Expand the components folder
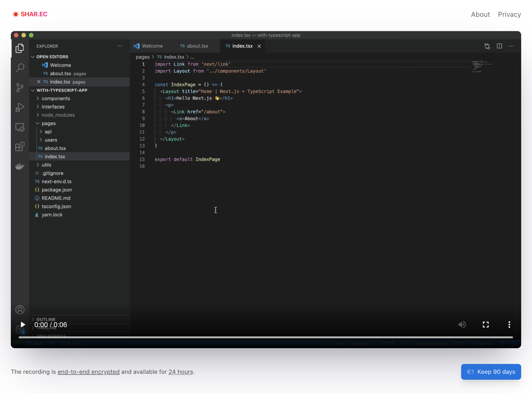This screenshot has height=393, width=532. click(56, 98)
